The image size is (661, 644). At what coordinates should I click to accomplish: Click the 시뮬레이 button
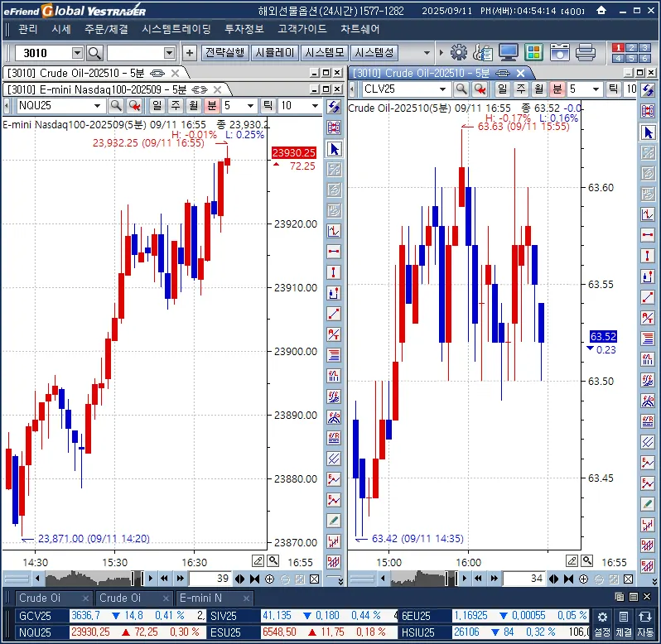click(x=275, y=53)
